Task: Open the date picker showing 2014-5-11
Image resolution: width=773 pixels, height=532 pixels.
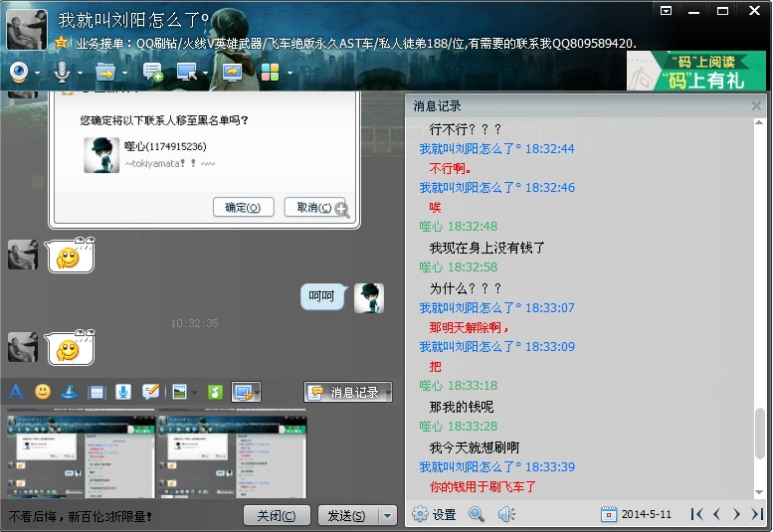Action: [x=638, y=514]
